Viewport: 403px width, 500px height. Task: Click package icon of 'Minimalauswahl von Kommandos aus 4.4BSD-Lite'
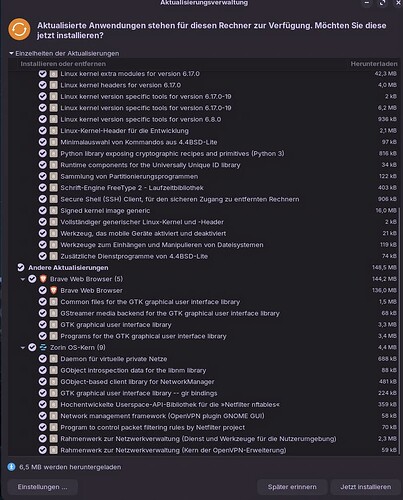[53, 142]
